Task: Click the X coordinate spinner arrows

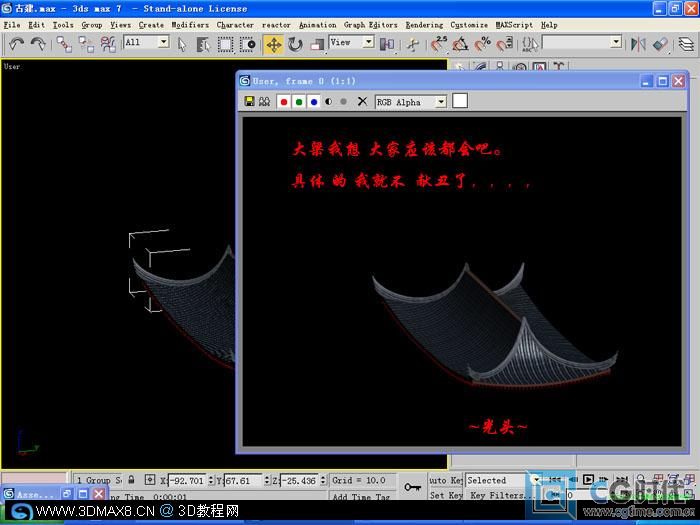Action: [211, 480]
